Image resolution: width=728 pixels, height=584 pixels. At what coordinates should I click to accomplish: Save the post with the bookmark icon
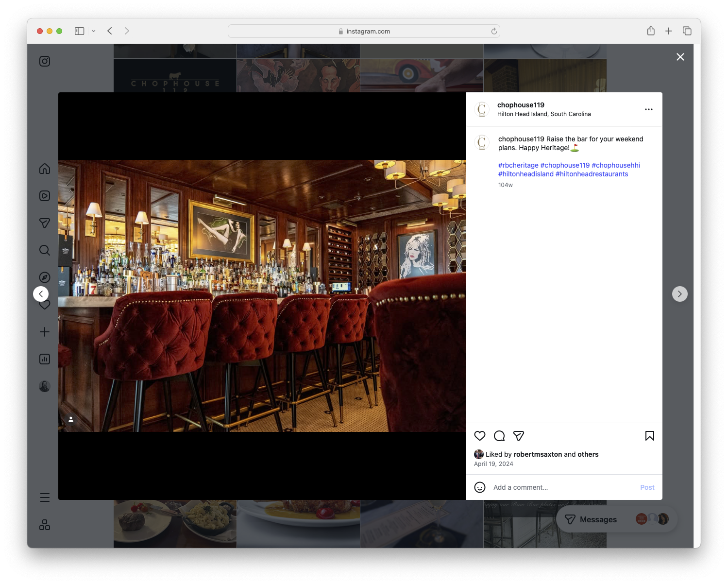650,436
